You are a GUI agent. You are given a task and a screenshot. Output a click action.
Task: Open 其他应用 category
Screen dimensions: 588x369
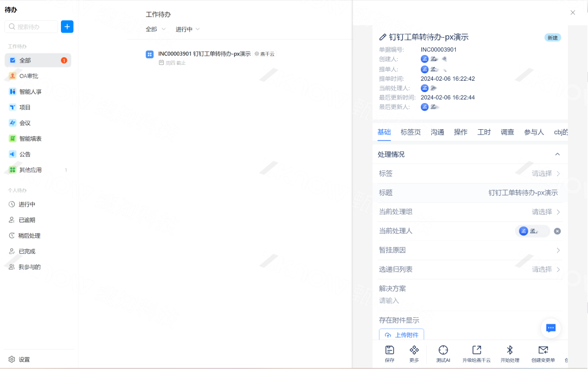pyautogui.click(x=38, y=170)
